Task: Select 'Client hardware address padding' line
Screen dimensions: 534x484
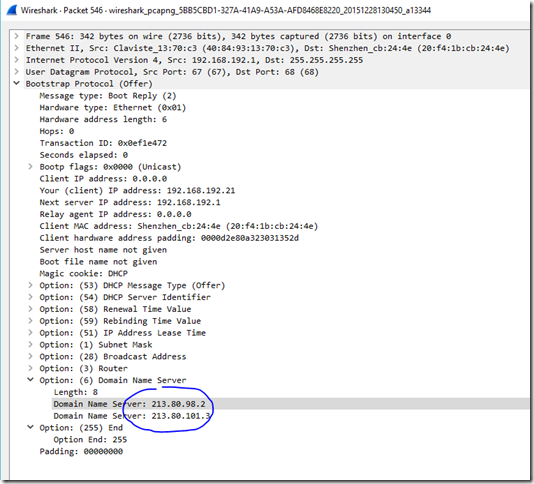Action: pos(169,238)
